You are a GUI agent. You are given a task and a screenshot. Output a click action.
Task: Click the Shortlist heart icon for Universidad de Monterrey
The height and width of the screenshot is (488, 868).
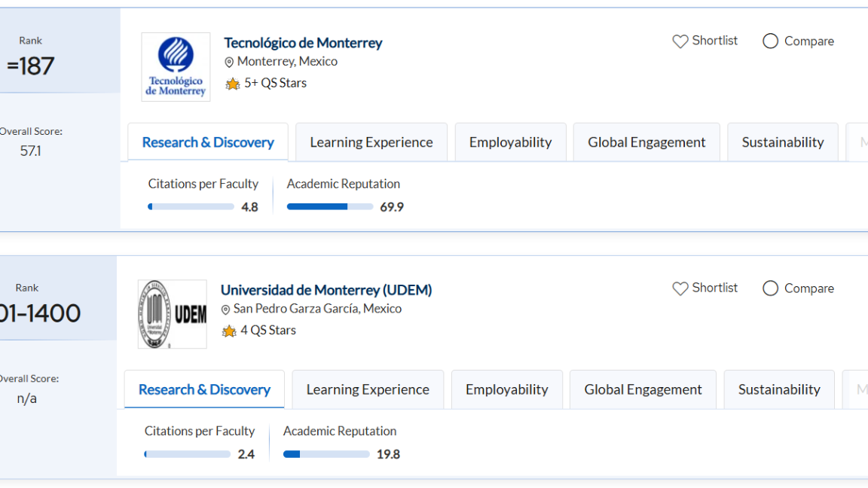tap(680, 288)
